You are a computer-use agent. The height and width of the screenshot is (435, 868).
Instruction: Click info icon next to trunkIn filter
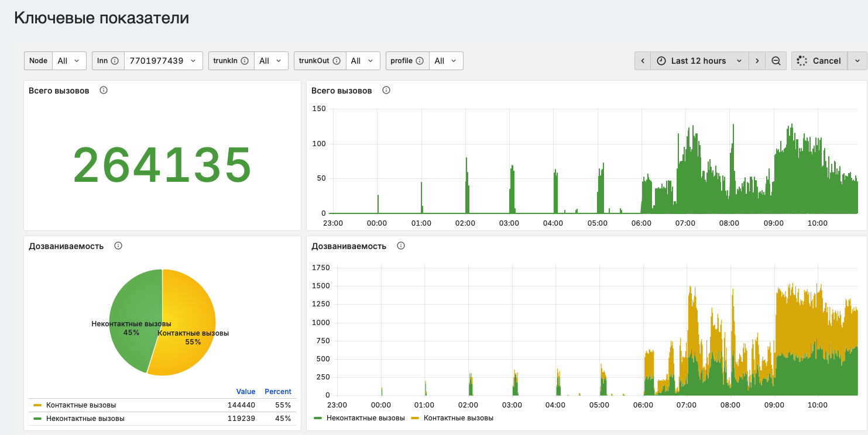point(245,61)
